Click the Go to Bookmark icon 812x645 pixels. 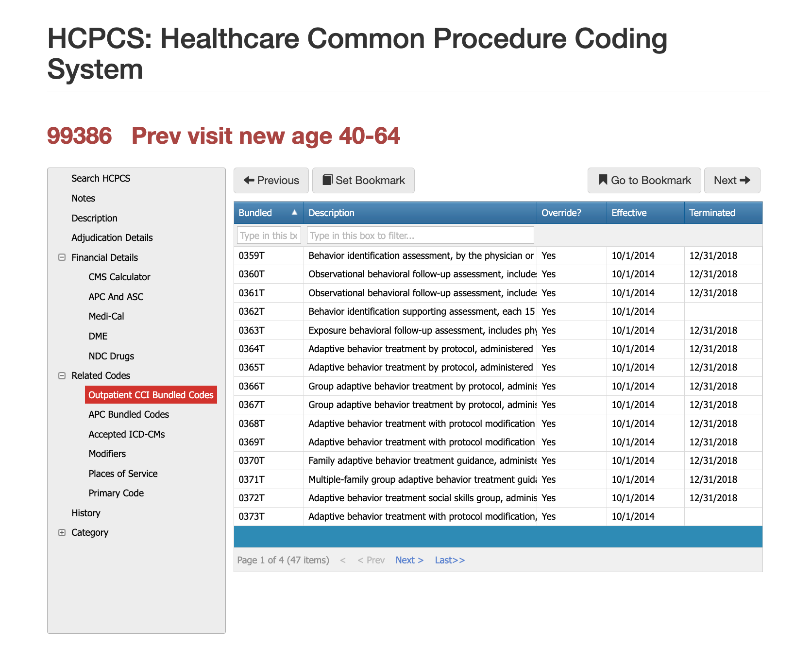coord(603,180)
